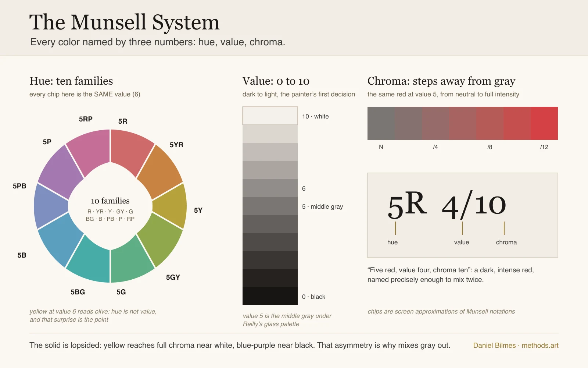Click subtitle 'Every color named by three numbers'
The width and height of the screenshot is (588, 368).
pos(158,42)
